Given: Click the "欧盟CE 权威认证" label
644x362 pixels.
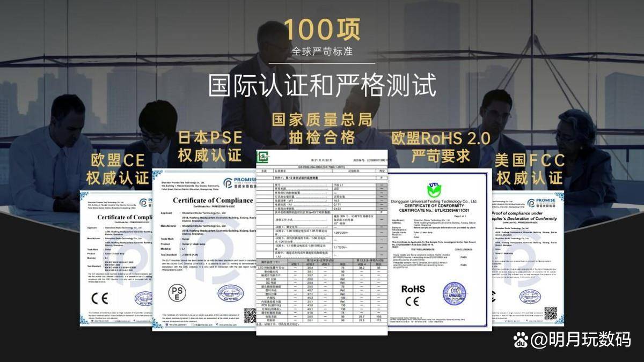Looking at the screenshot, I should coord(119,169).
